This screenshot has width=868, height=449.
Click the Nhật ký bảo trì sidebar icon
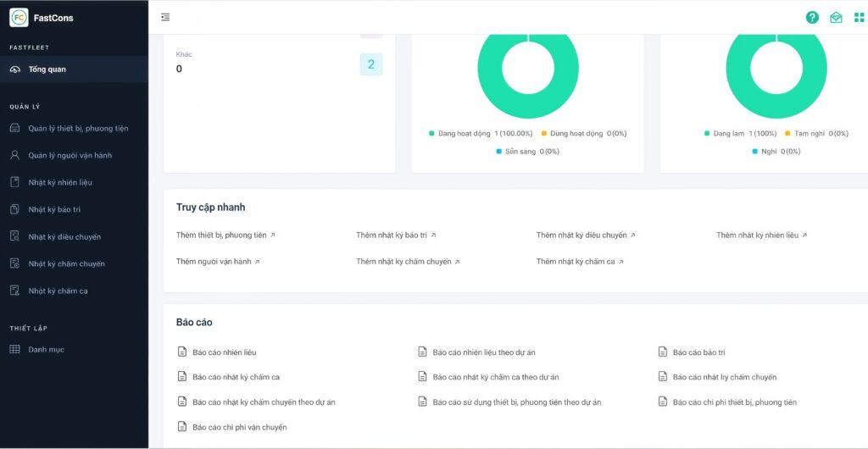(x=14, y=210)
